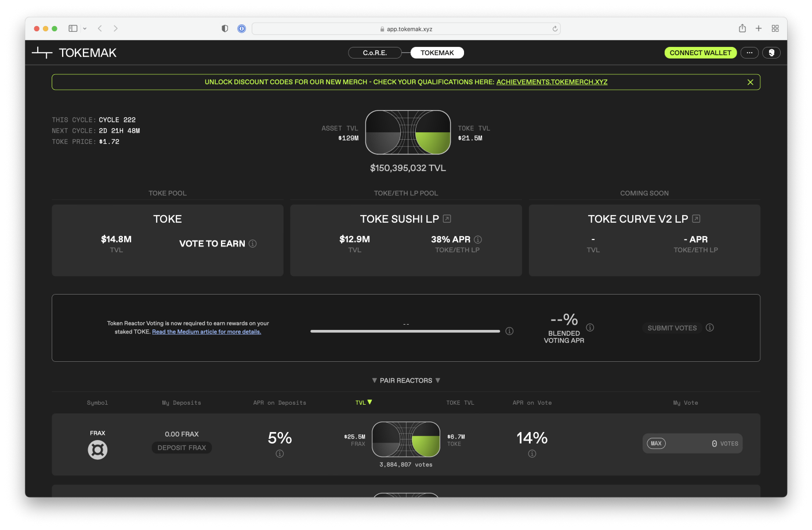The width and height of the screenshot is (812, 530).
Task: Open the sidebar dropdown chevron
Action: (85, 28)
